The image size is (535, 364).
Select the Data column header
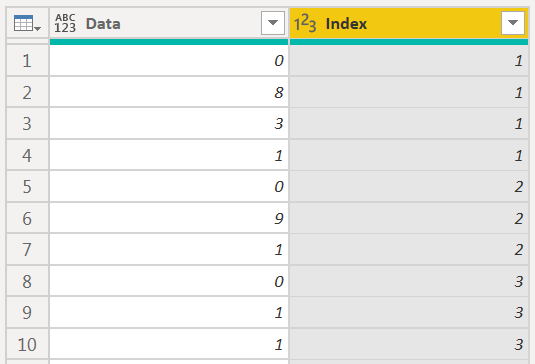pyautogui.click(x=169, y=23)
